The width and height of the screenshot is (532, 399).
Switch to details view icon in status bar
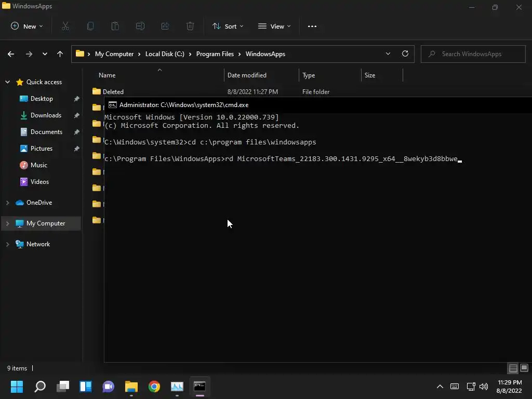(x=513, y=368)
